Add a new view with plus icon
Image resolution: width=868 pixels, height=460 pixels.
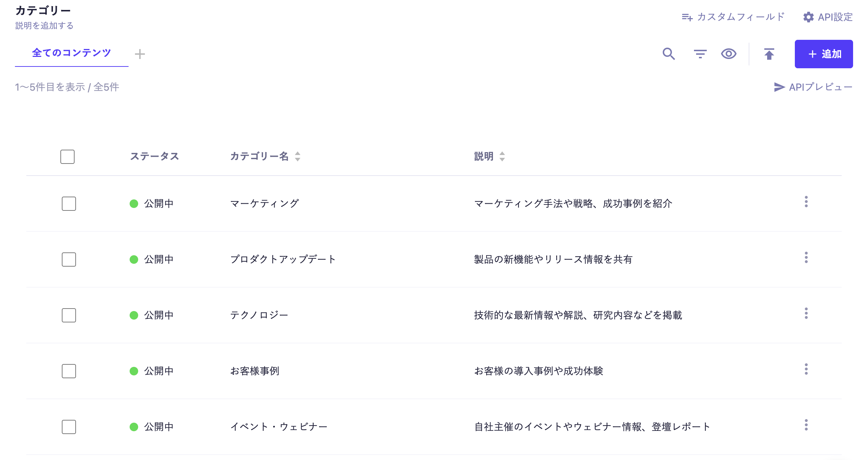point(140,54)
